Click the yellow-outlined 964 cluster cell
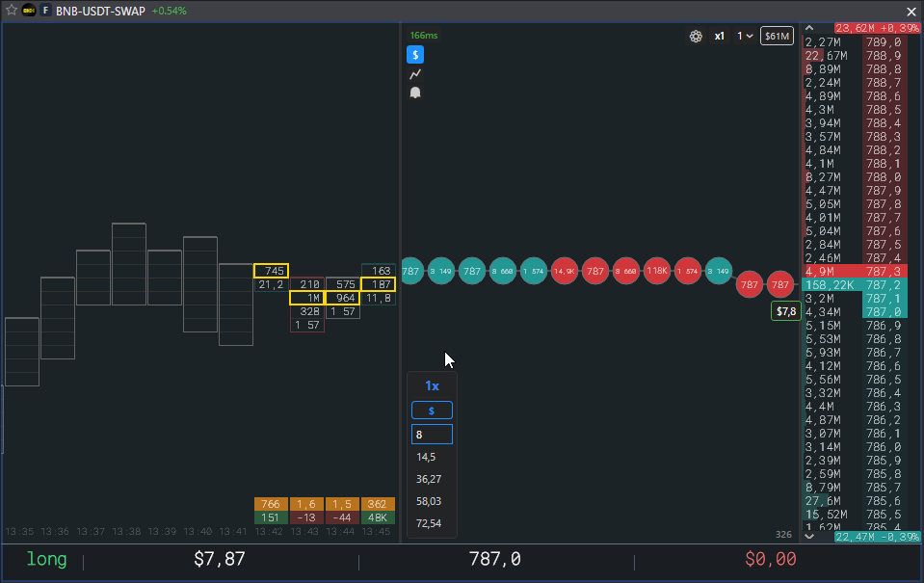This screenshot has height=583, width=924. (342, 298)
